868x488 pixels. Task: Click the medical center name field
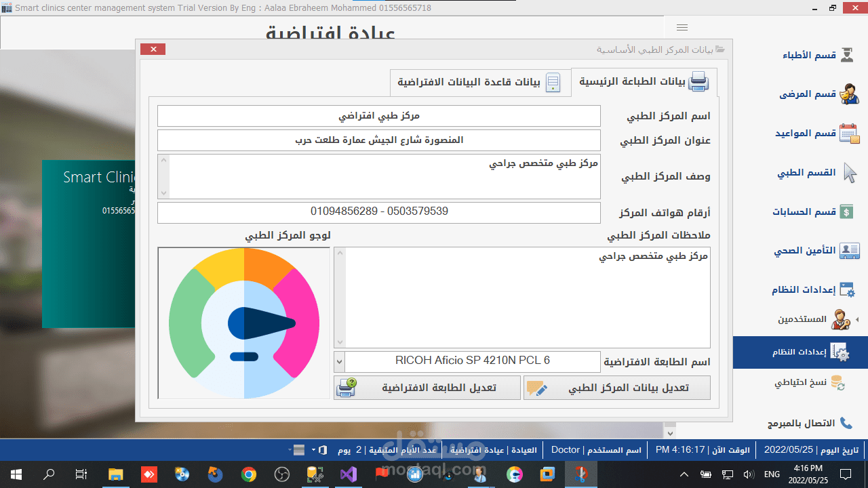tap(379, 116)
